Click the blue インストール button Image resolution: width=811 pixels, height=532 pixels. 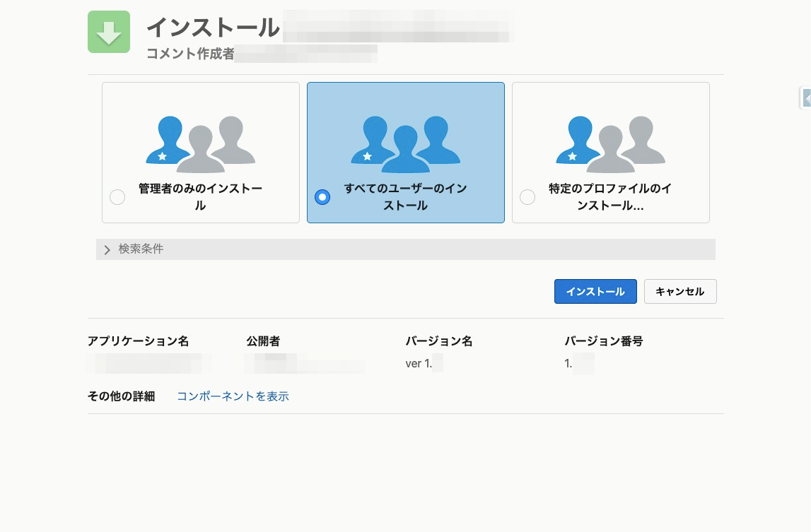[x=595, y=291]
